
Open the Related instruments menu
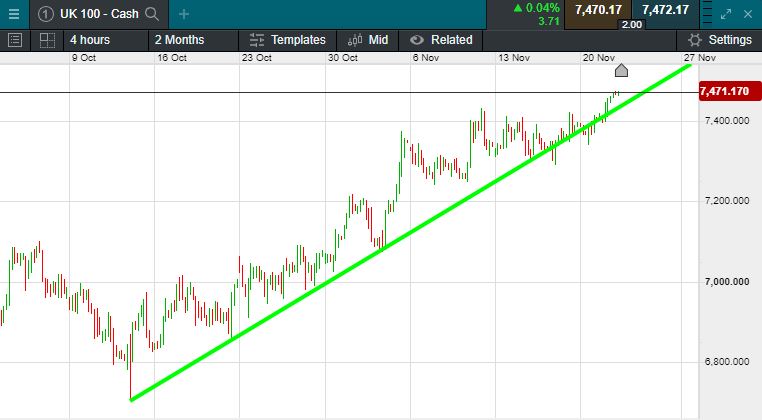[441, 40]
